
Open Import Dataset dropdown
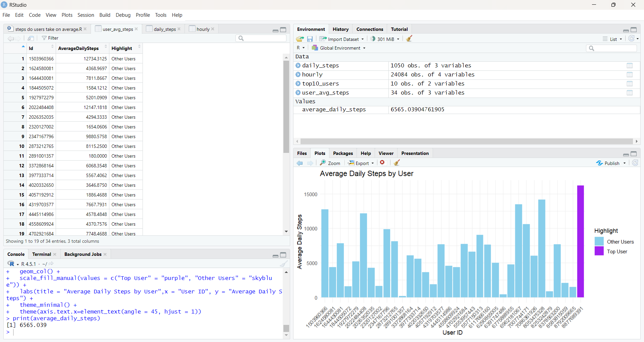pyautogui.click(x=341, y=39)
